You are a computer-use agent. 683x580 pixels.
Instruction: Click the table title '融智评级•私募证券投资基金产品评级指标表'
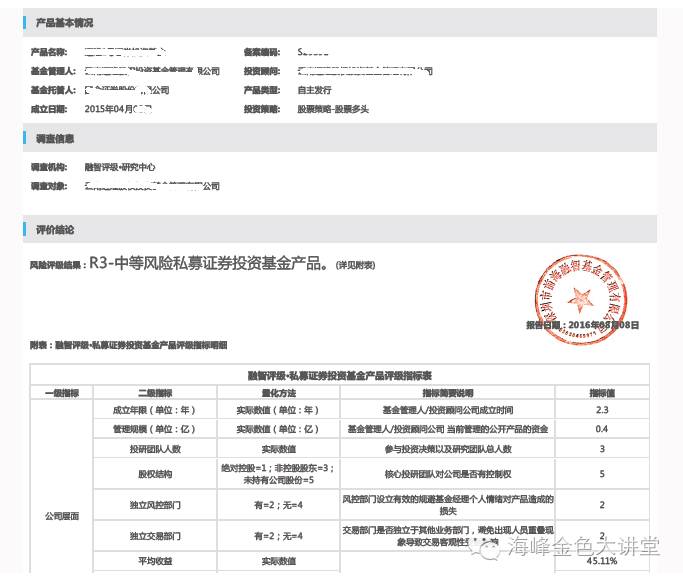pyautogui.click(x=340, y=375)
